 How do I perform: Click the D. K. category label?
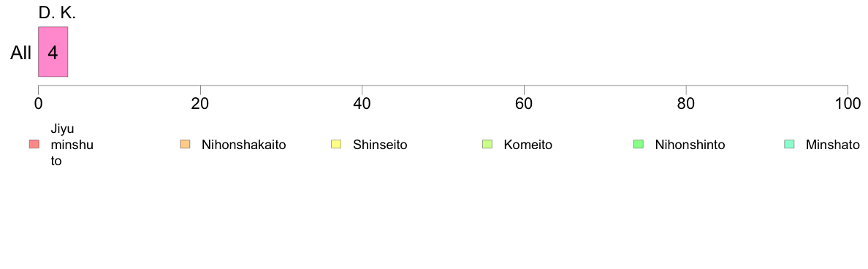coord(57,14)
